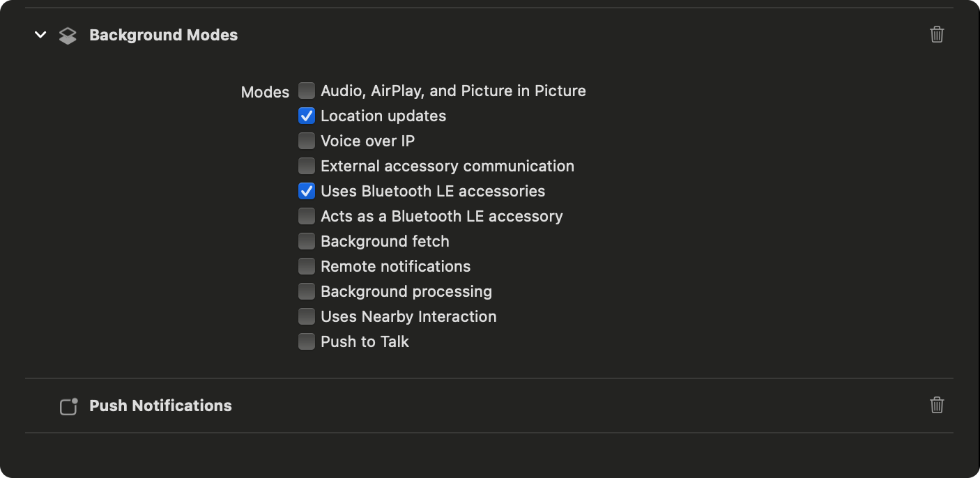This screenshot has width=980, height=478.
Task: Enable the Voice over IP checkbox
Action: (x=307, y=141)
